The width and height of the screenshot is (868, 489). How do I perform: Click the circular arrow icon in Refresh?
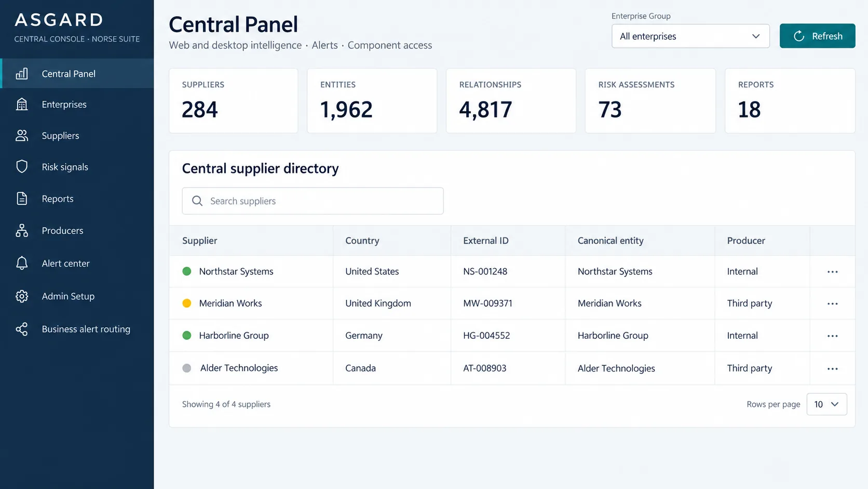click(799, 36)
